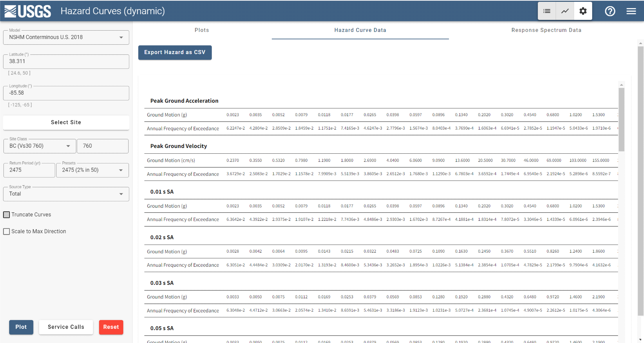Toggle the Truncate Curves checkbox
Viewport: 644px width, 343px height.
click(x=7, y=215)
